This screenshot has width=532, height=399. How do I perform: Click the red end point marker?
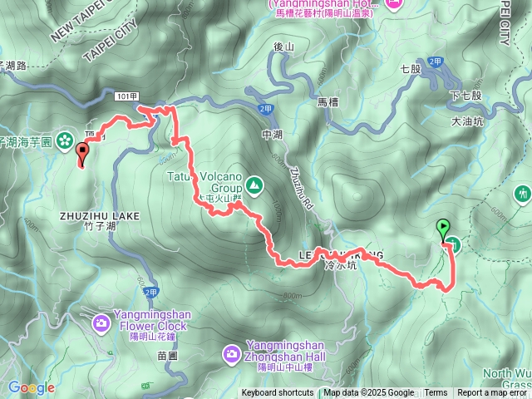tap(82, 155)
